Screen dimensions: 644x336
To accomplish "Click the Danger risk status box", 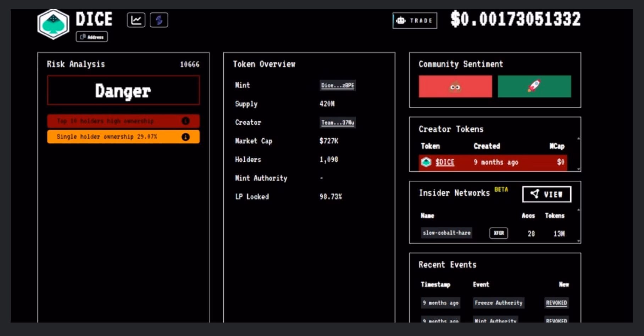I will click(123, 91).
